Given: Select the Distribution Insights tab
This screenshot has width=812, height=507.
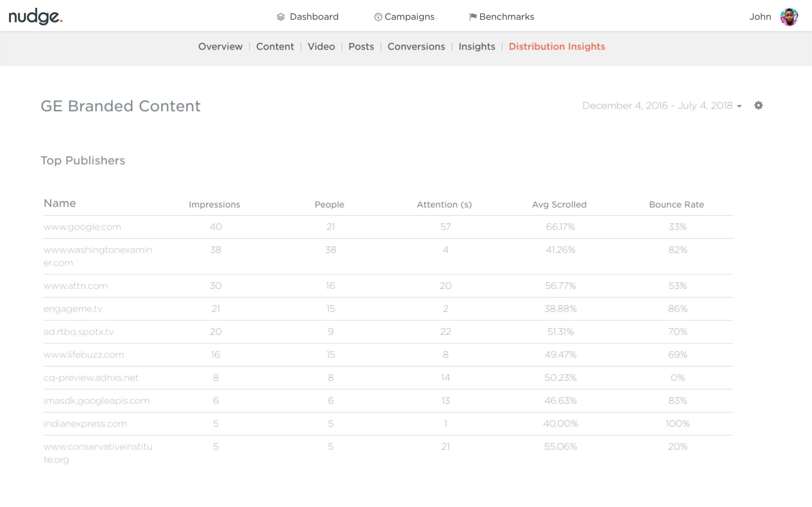Looking at the screenshot, I should [557, 46].
